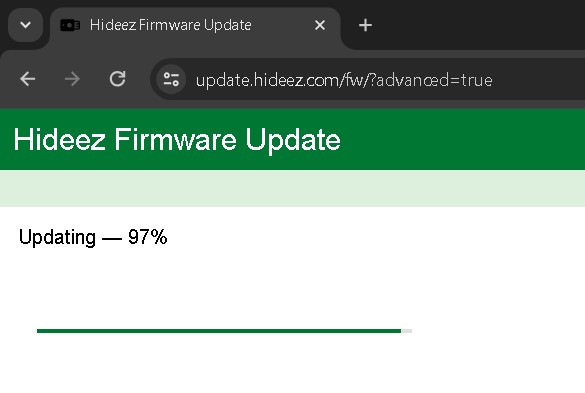Focus the update.hideez.com address bar
Screen dimensions: 585x393
[x=367, y=79]
